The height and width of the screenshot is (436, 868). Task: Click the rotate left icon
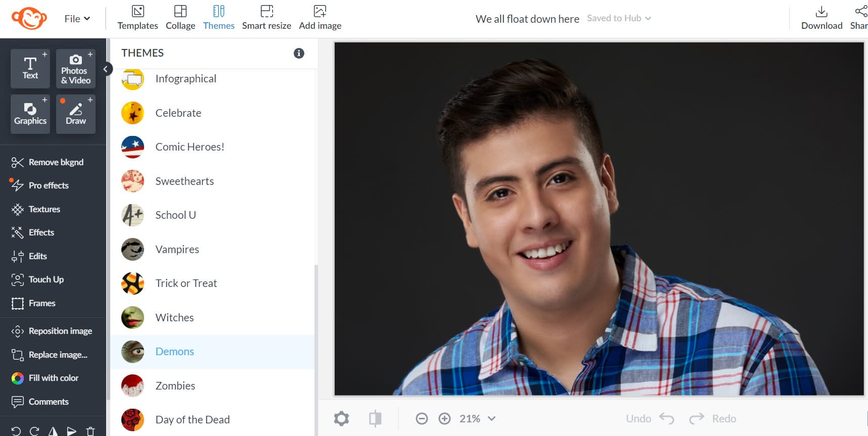16,431
